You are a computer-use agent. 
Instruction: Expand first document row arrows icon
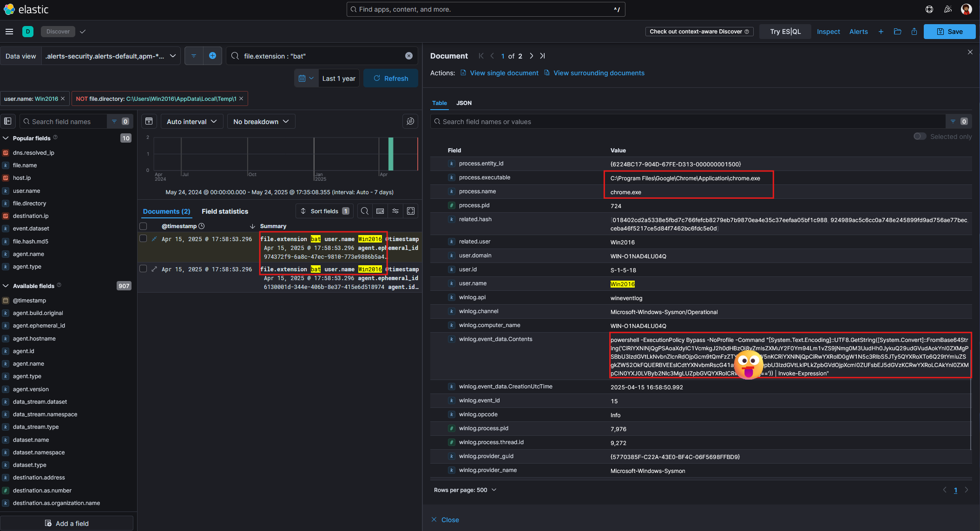coord(154,239)
